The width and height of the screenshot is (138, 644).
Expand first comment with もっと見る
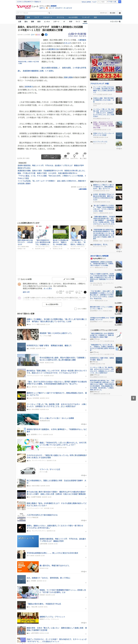(x=48, y=289)
